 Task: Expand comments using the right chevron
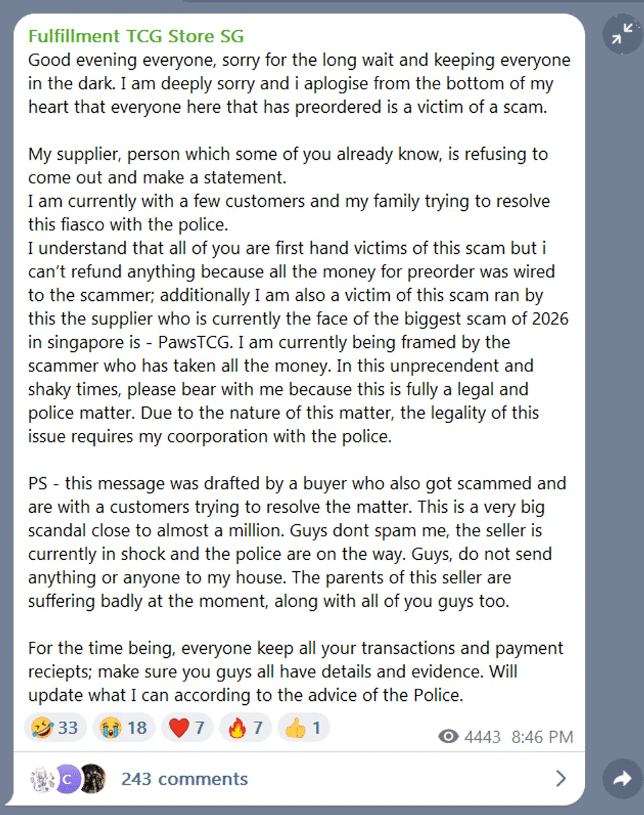(x=561, y=779)
